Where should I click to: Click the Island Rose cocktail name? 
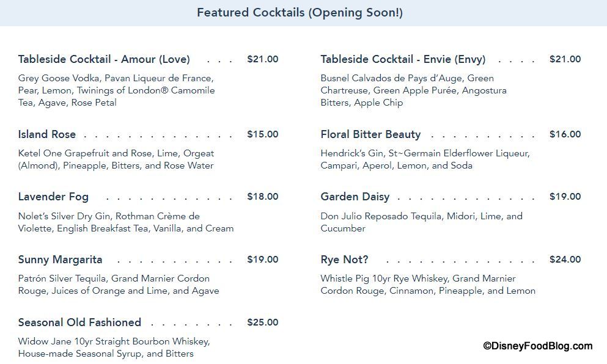pos(47,134)
